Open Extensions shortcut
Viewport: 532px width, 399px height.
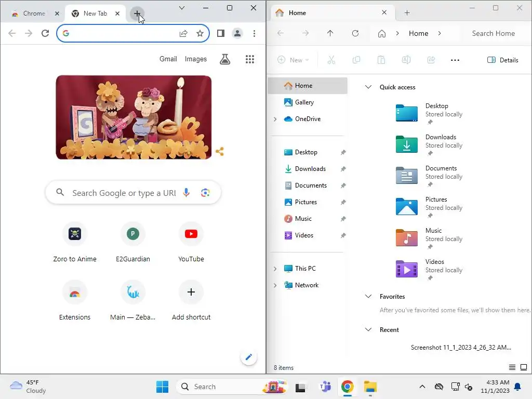click(x=75, y=300)
